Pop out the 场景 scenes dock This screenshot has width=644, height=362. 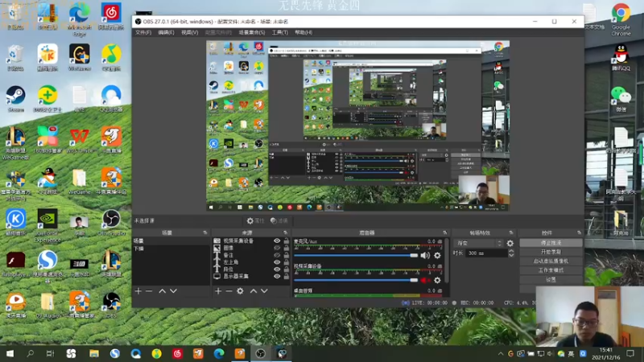(205, 232)
